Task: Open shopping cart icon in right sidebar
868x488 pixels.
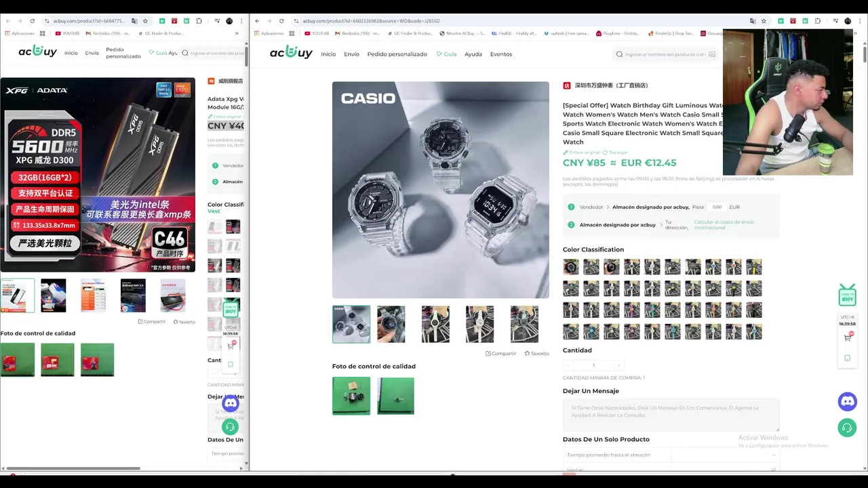Action: (848, 338)
